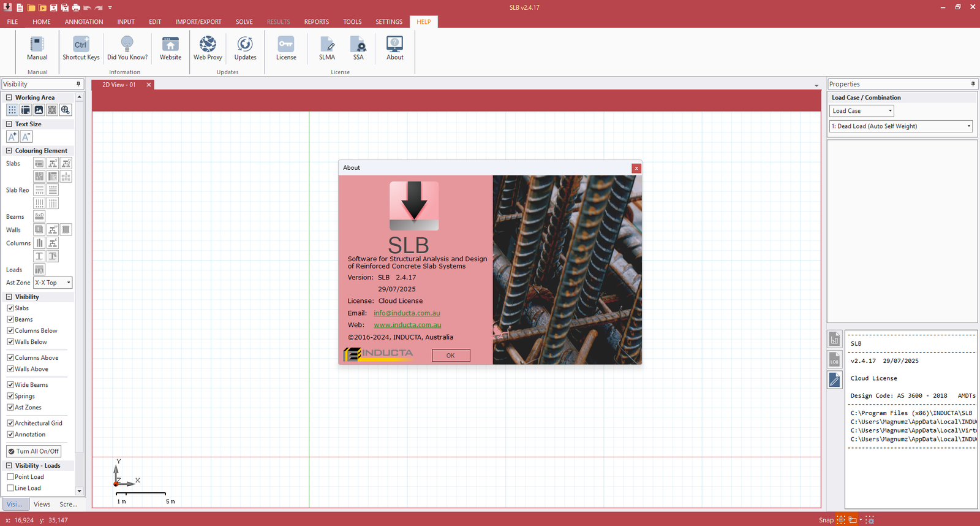The image size is (980, 526).
Task: Click OK in the About dialog
Action: point(451,356)
